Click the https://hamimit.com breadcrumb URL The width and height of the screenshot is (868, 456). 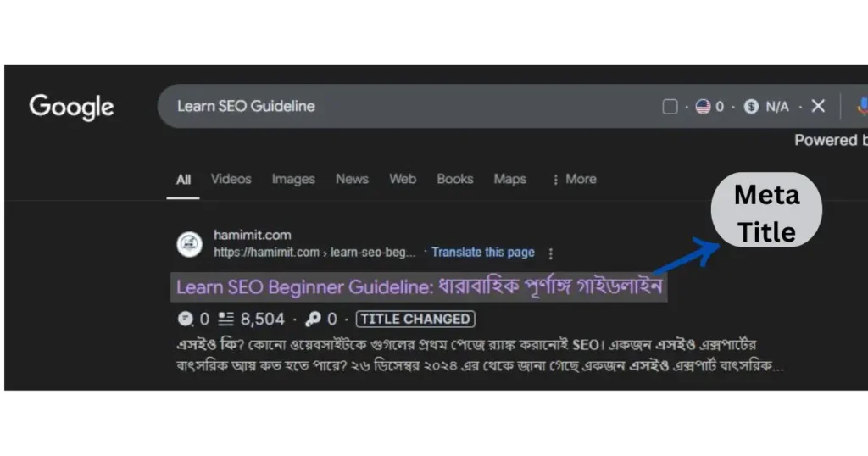[x=314, y=253]
